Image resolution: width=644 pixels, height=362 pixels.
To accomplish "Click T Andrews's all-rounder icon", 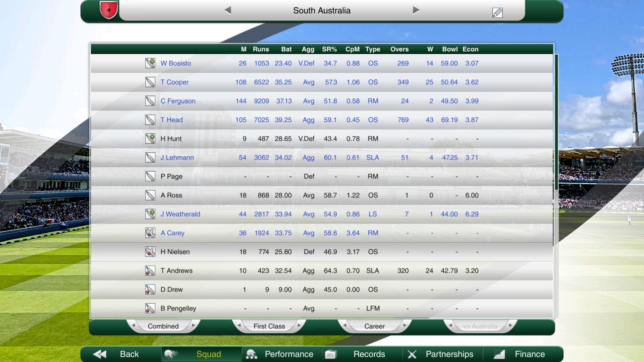I will pos(150,270).
